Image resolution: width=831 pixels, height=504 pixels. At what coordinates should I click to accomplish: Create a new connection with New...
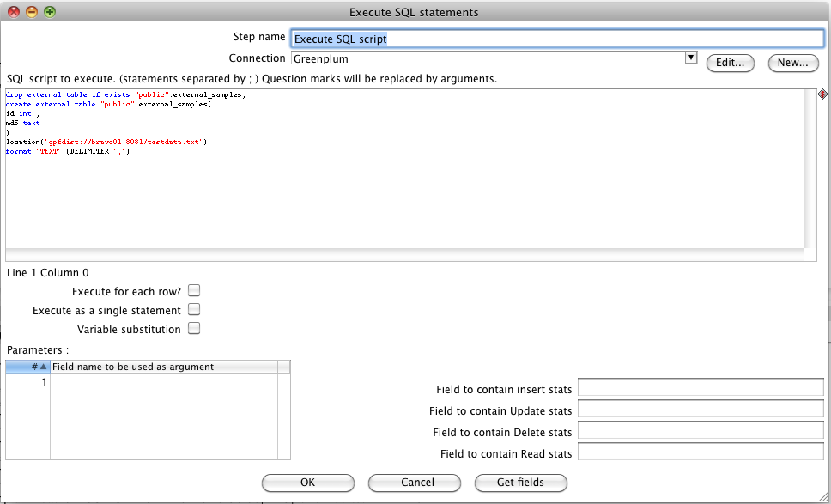click(x=792, y=63)
